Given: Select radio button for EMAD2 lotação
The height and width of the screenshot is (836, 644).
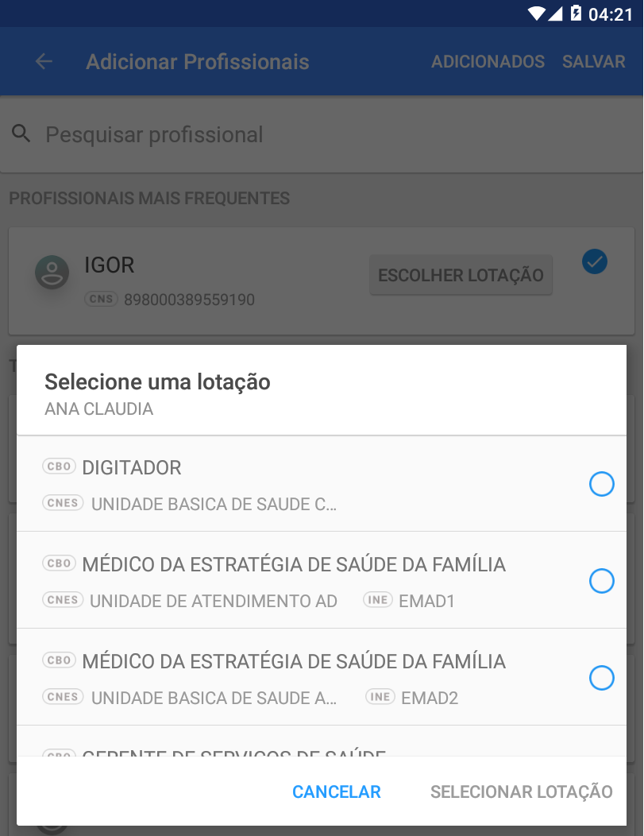Looking at the screenshot, I should [x=601, y=678].
